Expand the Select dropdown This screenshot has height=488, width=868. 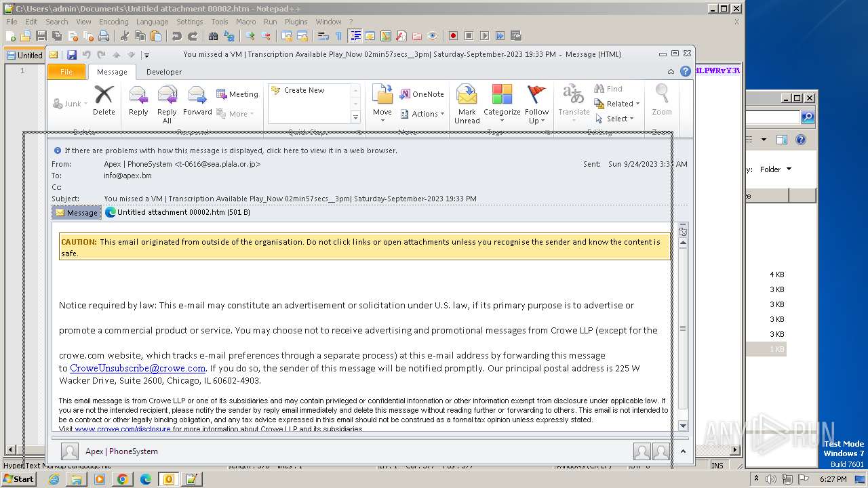[614, 119]
